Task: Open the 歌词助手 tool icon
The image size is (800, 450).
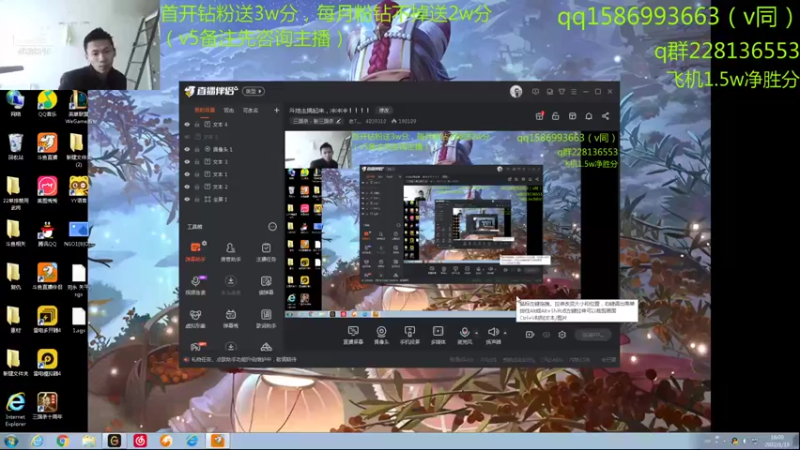Action: point(266,318)
